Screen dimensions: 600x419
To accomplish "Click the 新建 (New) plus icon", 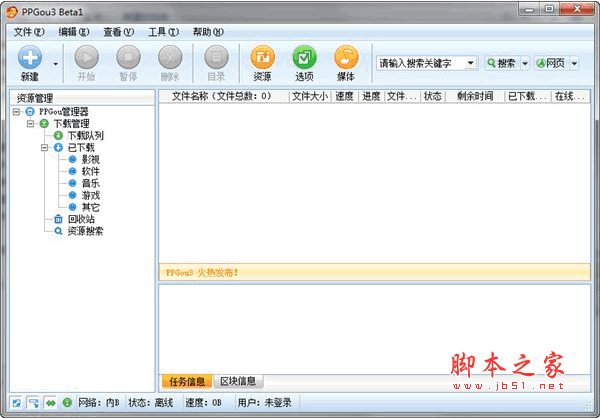I will (30, 58).
